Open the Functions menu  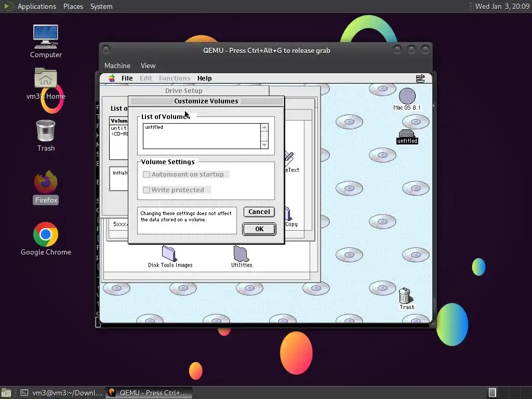coord(175,78)
